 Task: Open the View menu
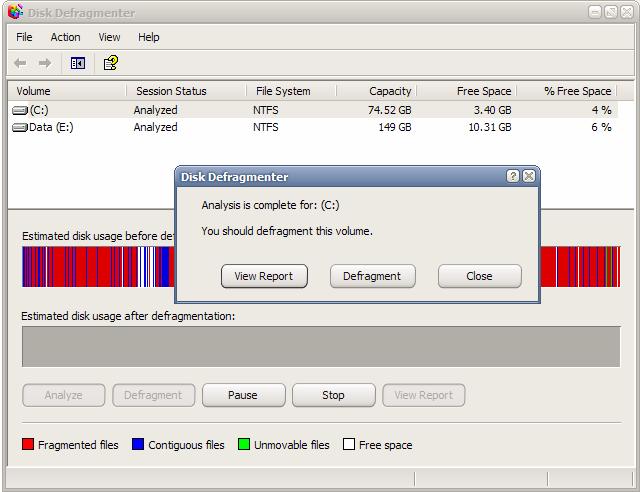pyautogui.click(x=109, y=37)
